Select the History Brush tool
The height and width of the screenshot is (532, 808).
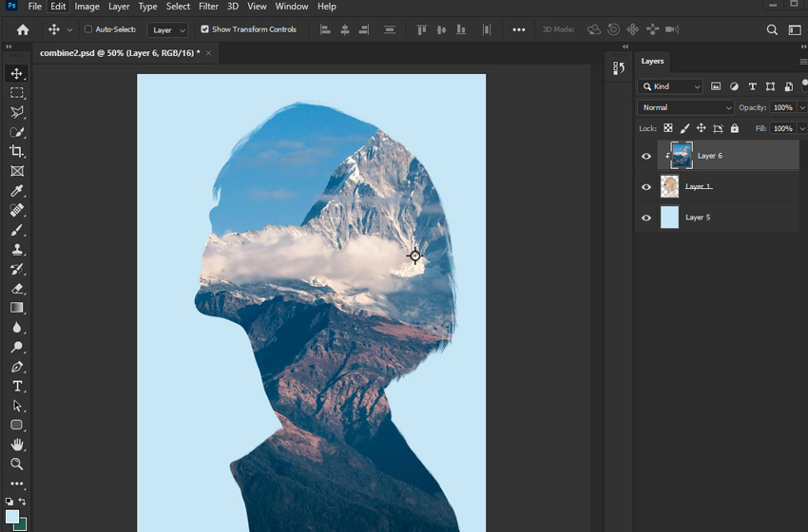[x=16, y=269]
